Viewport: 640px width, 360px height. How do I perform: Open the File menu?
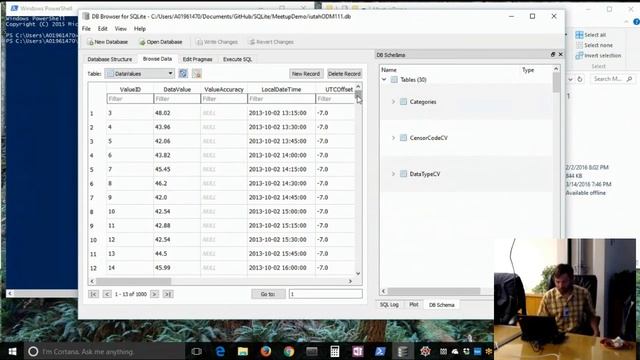tap(86, 29)
